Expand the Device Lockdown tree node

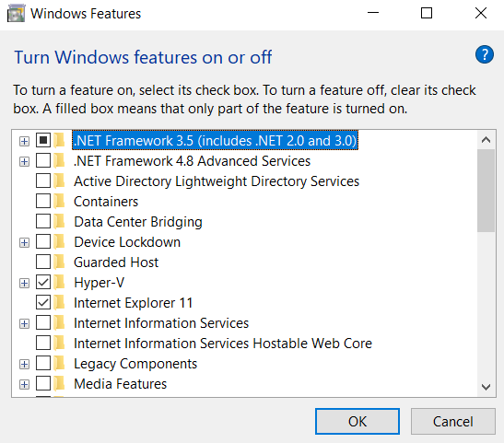(x=24, y=242)
